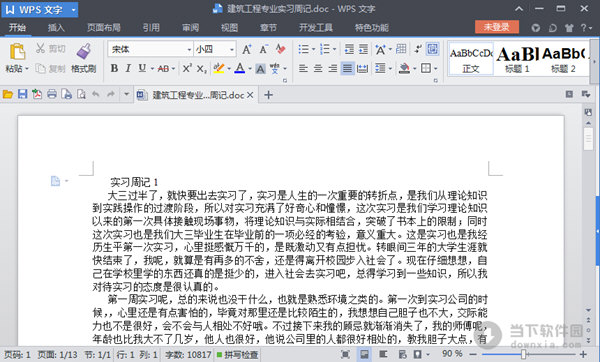
Task: Save document with floppy disk icon
Action: (x=22, y=94)
